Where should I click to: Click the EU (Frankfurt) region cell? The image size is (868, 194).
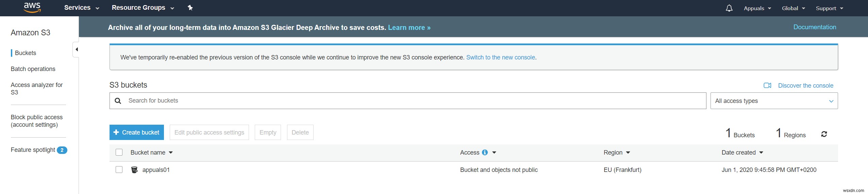(622, 170)
